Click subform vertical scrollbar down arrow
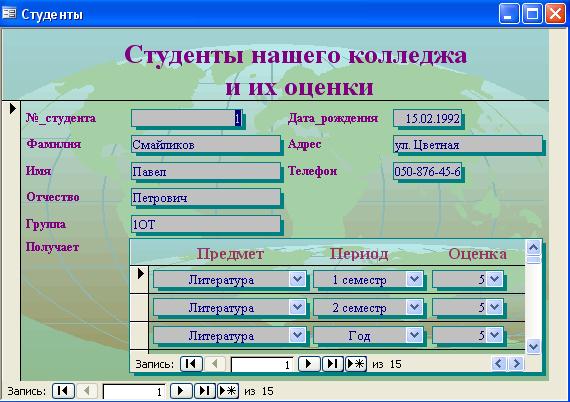Image resolution: width=570 pixels, height=402 pixels. [533, 346]
